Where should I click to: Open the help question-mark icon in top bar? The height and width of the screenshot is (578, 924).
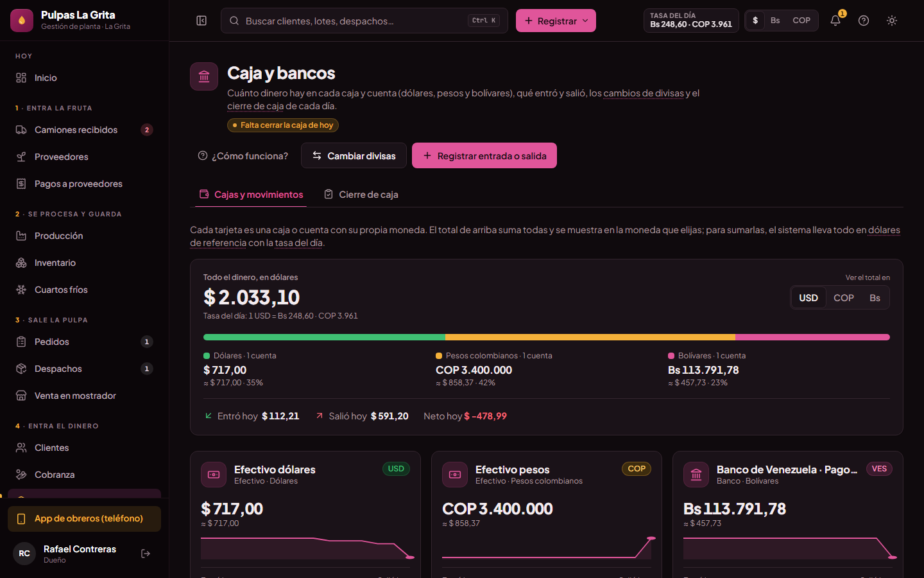tap(864, 21)
